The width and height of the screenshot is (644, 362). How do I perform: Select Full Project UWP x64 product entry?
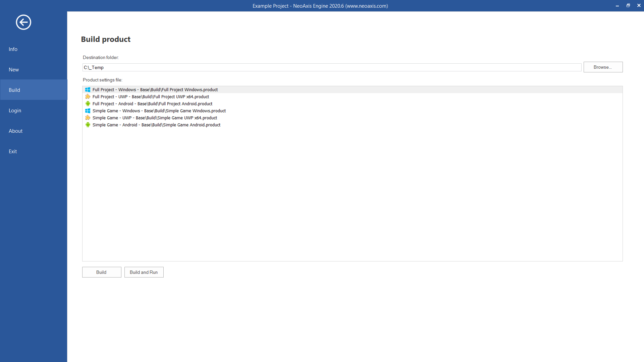tap(151, 97)
